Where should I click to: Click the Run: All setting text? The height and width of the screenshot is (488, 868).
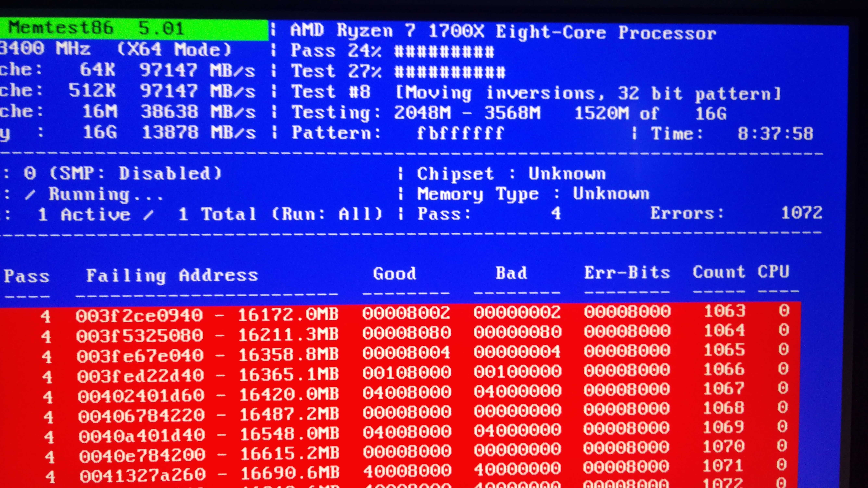click(x=326, y=214)
